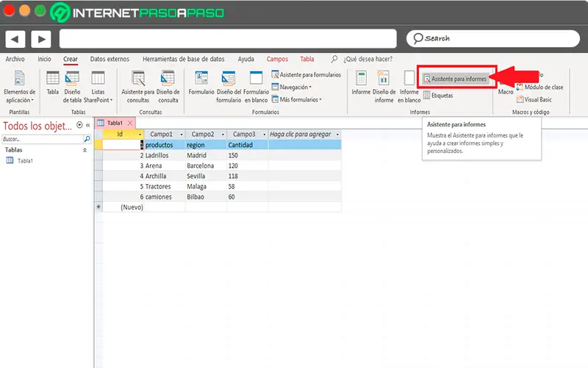Select the cell containing camiones

165,197
